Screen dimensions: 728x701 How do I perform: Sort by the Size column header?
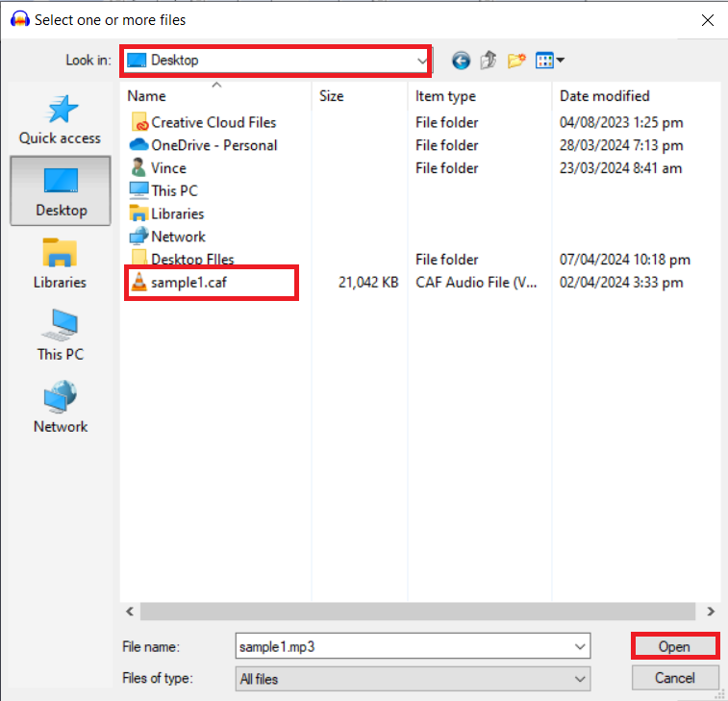[360, 95]
